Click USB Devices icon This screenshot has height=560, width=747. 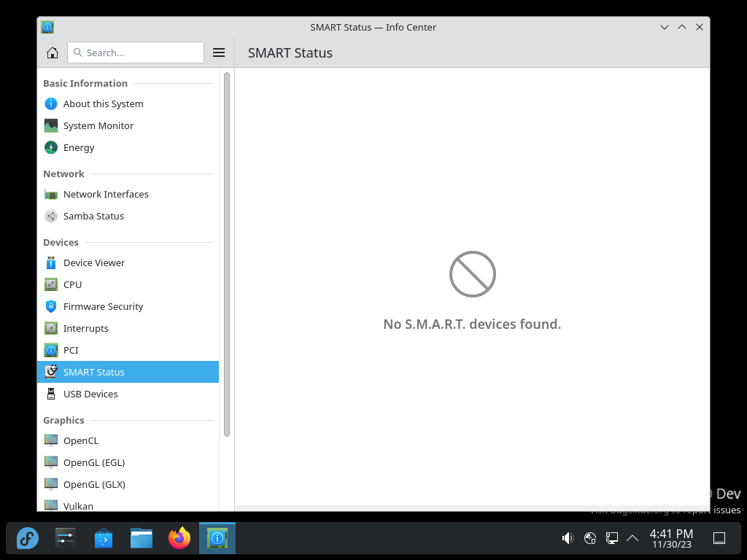pyautogui.click(x=51, y=394)
